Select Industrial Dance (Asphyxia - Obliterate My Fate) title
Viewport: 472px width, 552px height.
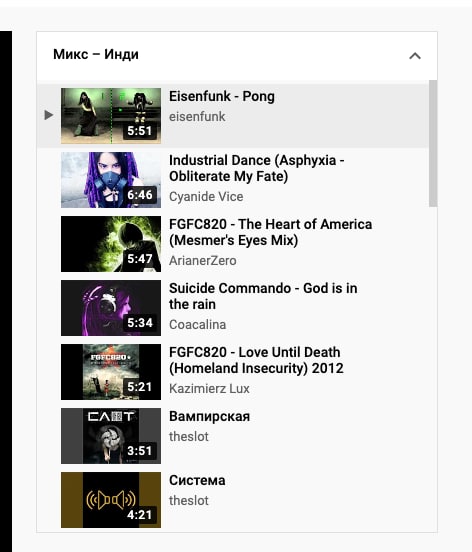coord(257,168)
